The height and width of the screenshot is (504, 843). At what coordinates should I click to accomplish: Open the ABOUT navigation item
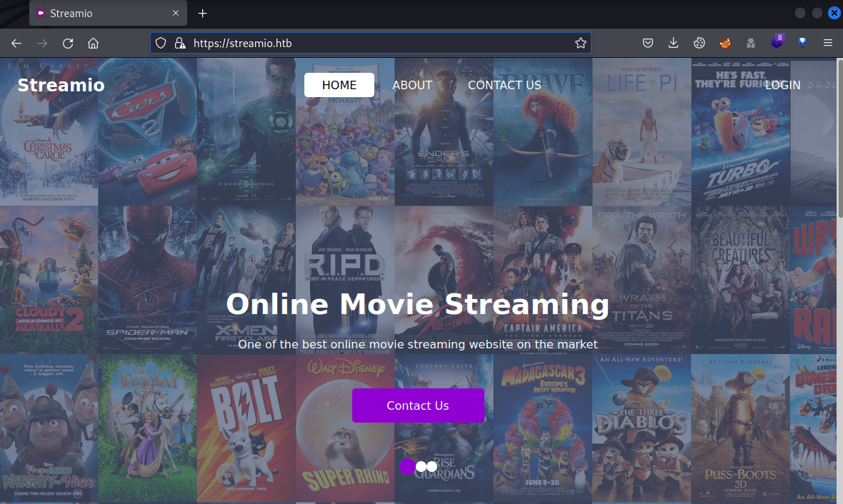(411, 85)
